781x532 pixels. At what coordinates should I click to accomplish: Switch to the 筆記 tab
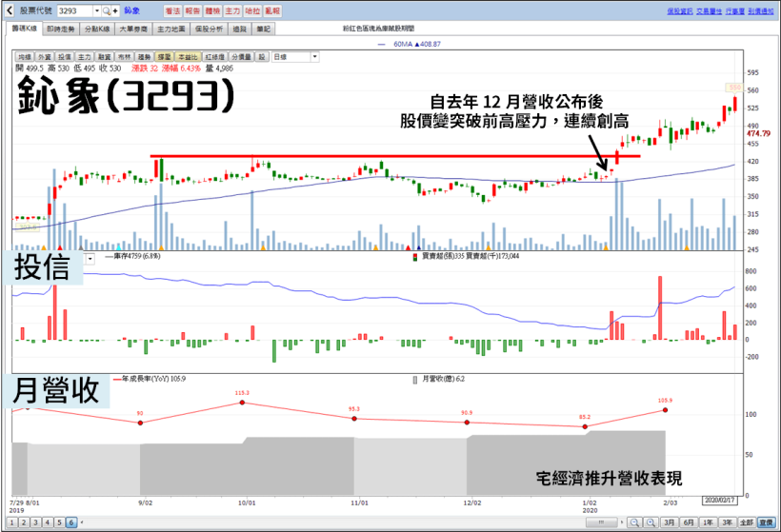point(263,30)
